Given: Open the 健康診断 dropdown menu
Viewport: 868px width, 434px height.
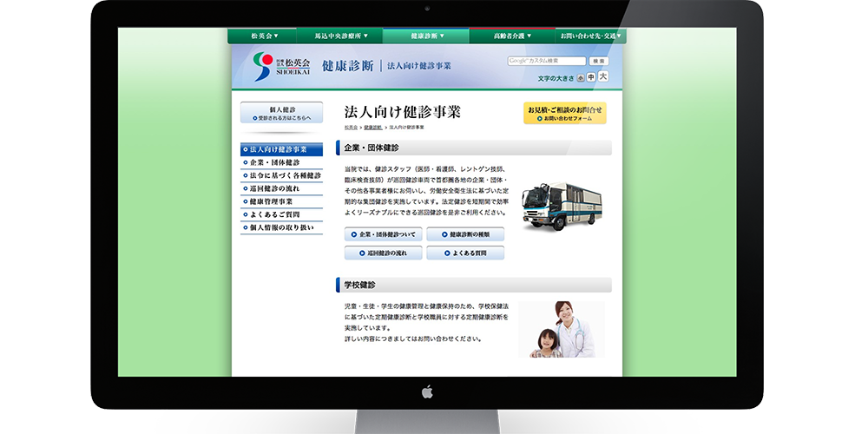Looking at the screenshot, I should (426, 36).
